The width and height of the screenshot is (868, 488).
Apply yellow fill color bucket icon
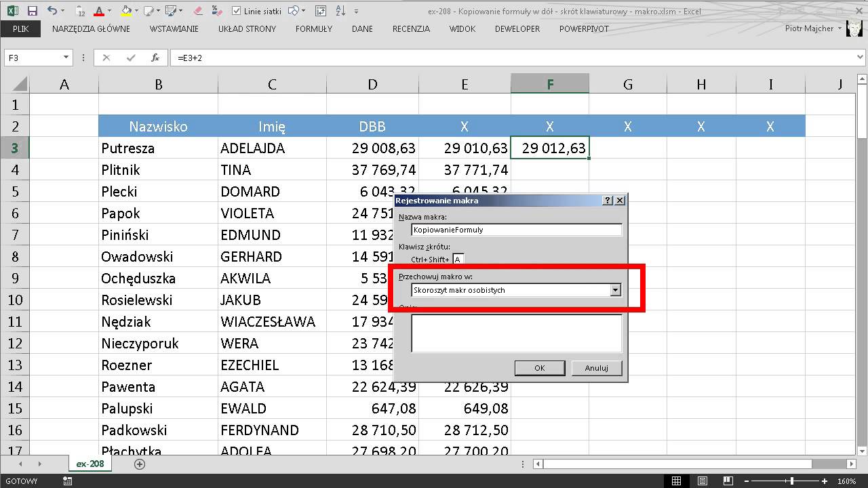click(126, 11)
